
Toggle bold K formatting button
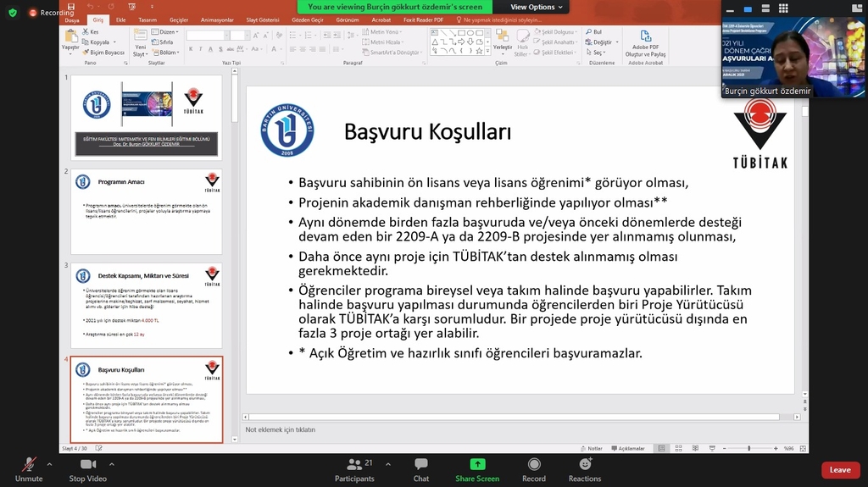pos(191,49)
